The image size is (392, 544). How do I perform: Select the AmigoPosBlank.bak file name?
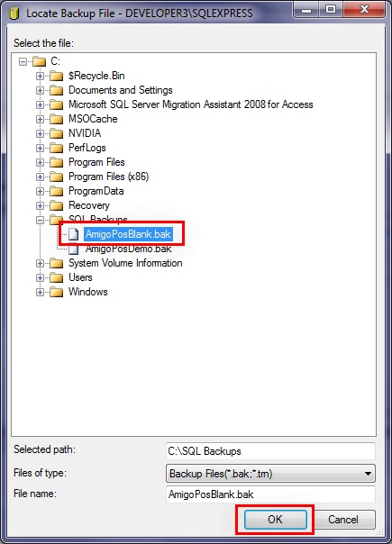click(x=128, y=234)
